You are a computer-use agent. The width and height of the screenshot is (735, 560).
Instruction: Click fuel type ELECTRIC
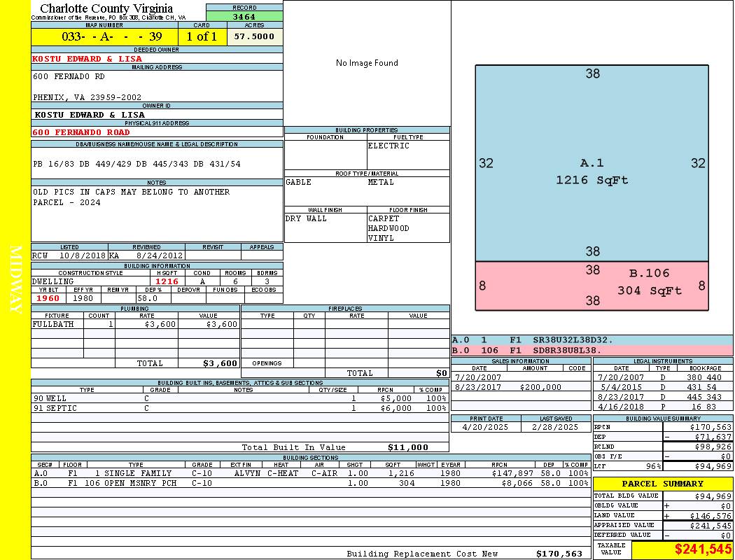pyautogui.click(x=388, y=146)
